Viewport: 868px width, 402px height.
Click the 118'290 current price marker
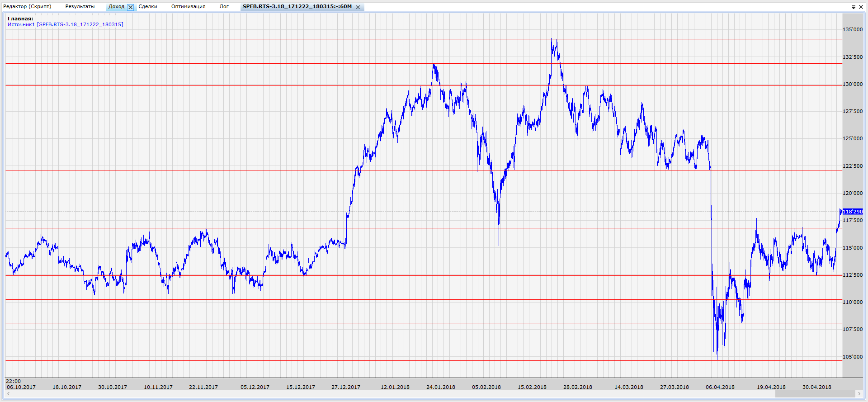point(853,212)
